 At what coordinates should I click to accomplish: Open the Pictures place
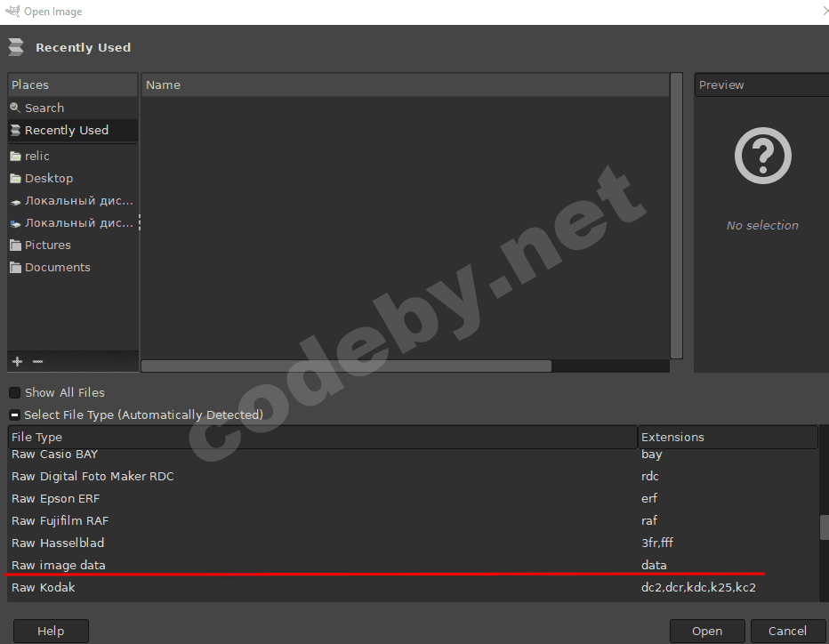[73, 246]
